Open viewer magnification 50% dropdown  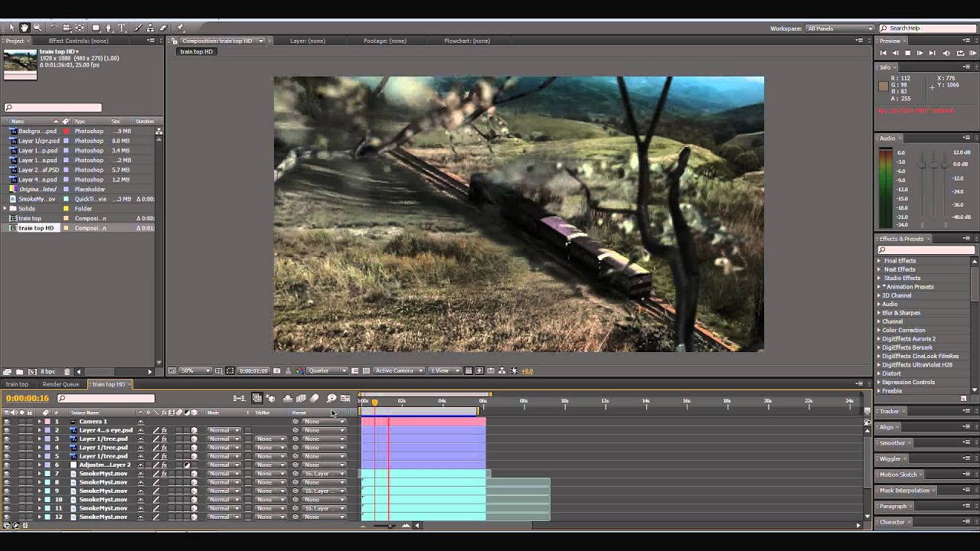[x=194, y=370]
